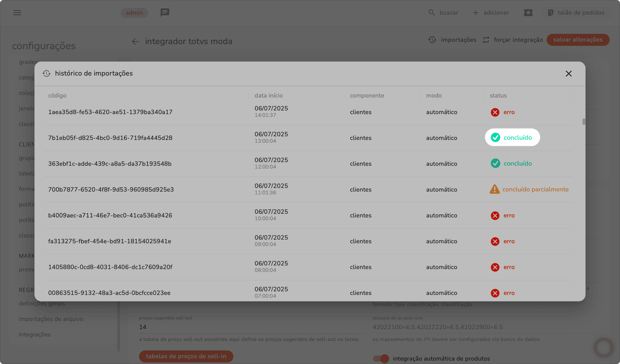
Task: Open the hamburger menu icon
Action: pos(17,13)
